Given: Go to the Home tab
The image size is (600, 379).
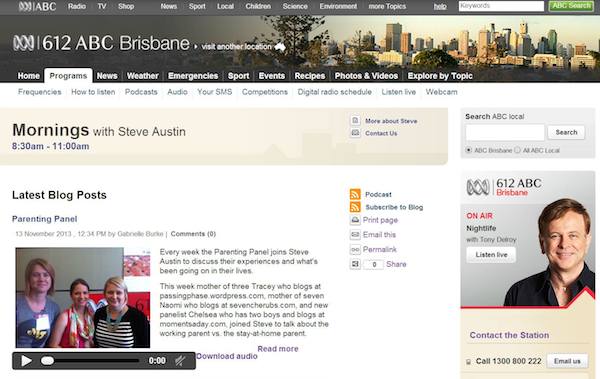Looking at the screenshot, I should pyautogui.click(x=29, y=76).
